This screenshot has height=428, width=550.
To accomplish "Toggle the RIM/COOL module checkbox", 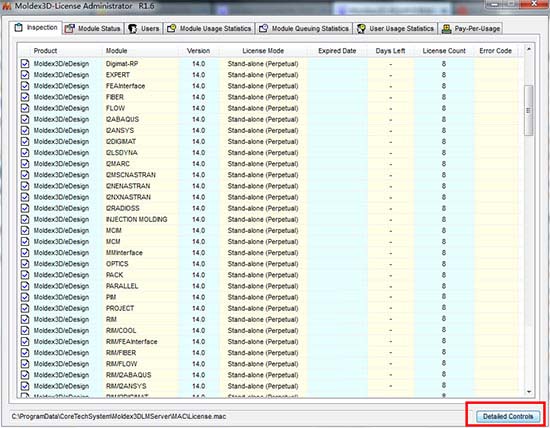I will [x=25, y=330].
